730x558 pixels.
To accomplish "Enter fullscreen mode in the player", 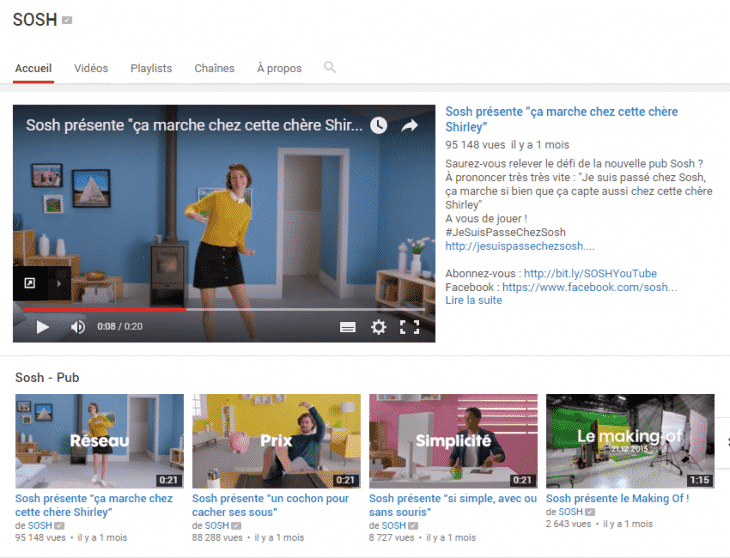I will (409, 327).
